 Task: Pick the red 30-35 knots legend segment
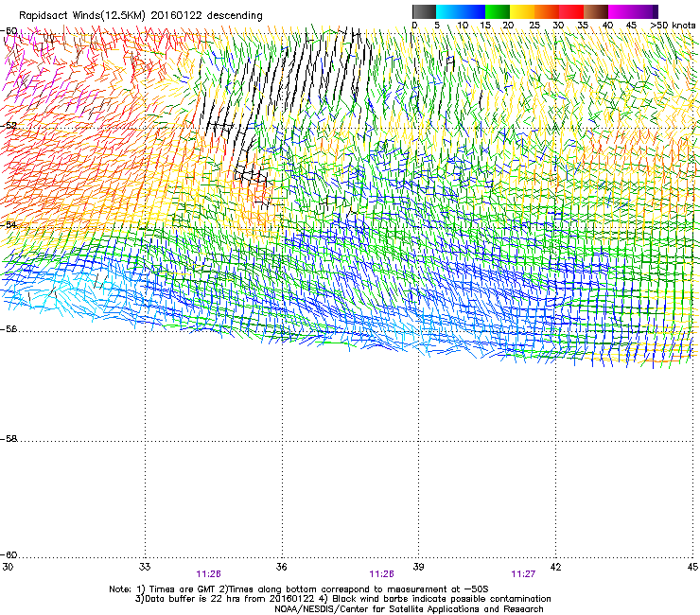pyautogui.click(x=571, y=11)
